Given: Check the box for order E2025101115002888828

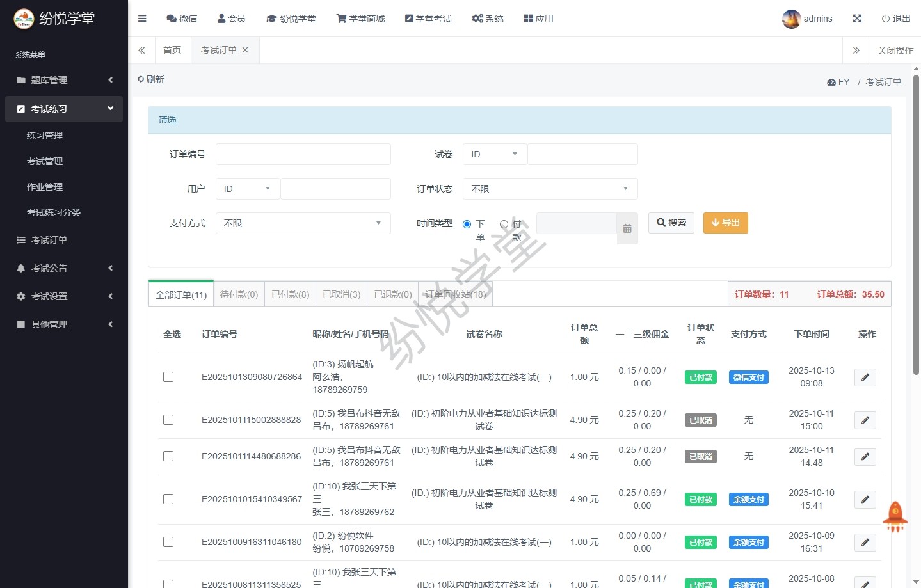Looking at the screenshot, I should pos(168,420).
